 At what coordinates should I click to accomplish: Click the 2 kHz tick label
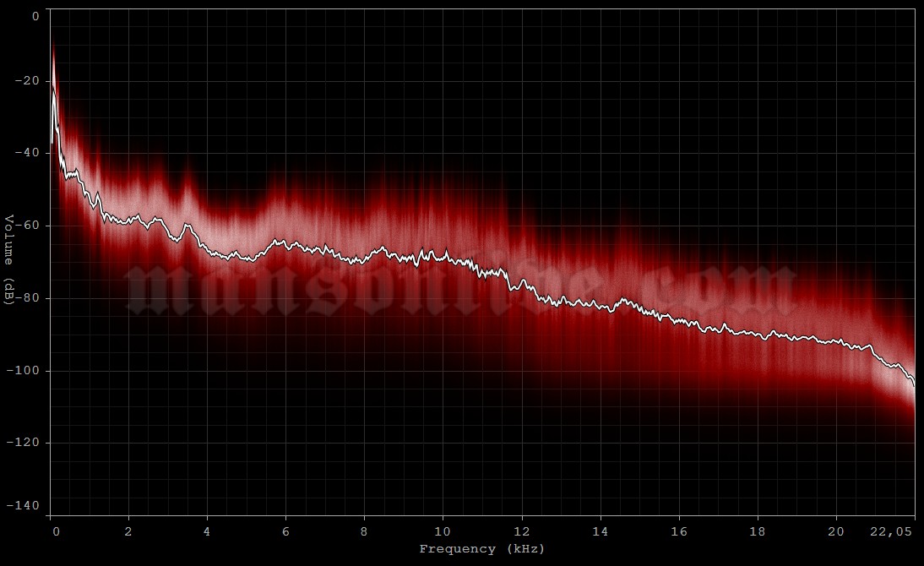point(128,532)
